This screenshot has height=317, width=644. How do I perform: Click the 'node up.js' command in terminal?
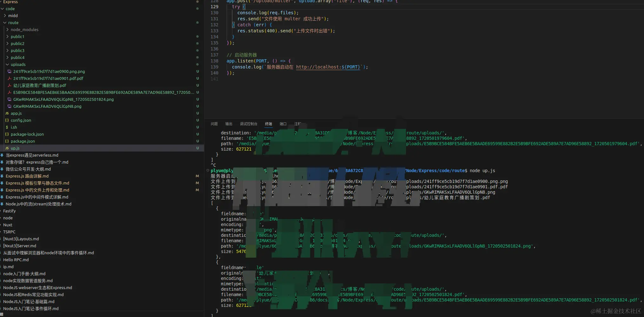[482, 171]
